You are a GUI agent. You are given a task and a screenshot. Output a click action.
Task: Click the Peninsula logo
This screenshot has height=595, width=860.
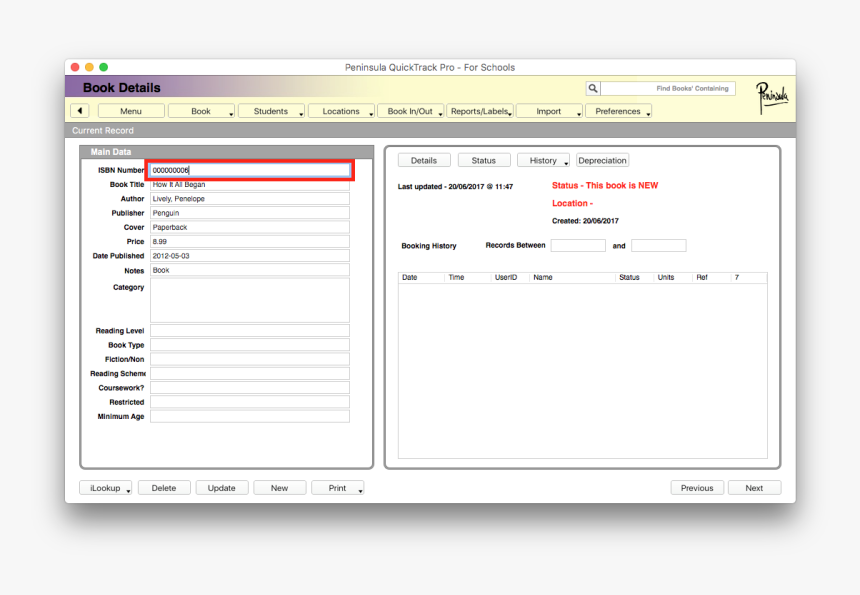(772, 97)
